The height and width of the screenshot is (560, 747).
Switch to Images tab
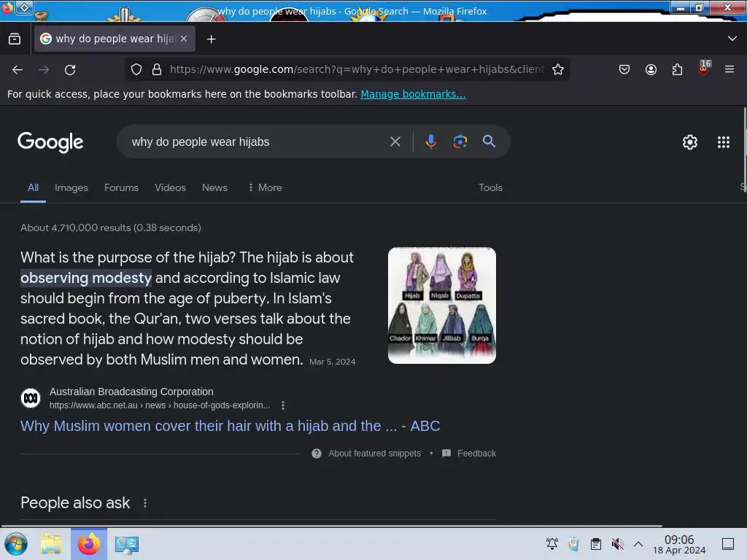[x=71, y=187]
